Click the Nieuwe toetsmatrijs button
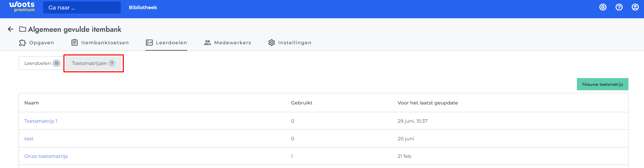The height and width of the screenshot is (168, 644). [603, 84]
